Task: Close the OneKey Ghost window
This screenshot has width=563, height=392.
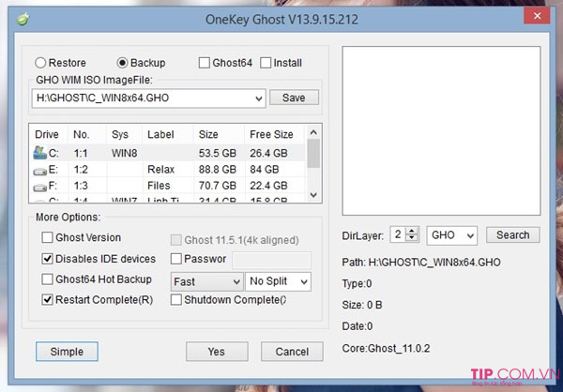Action: coord(537,16)
